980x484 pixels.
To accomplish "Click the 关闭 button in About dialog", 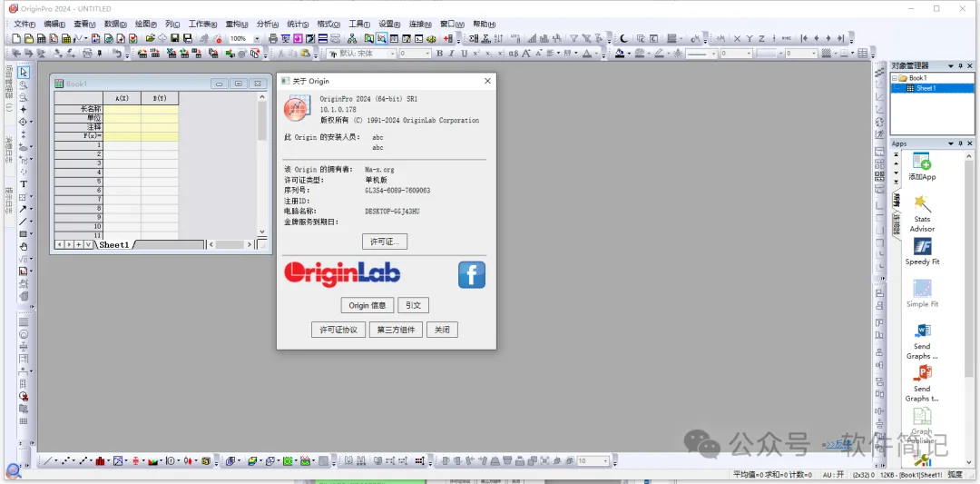I will click(x=443, y=330).
